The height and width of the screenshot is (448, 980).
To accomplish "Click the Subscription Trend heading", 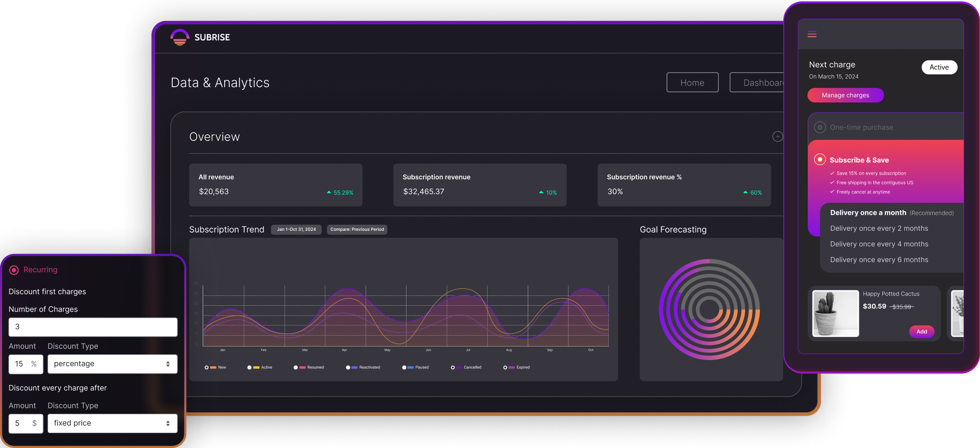I will [x=227, y=229].
